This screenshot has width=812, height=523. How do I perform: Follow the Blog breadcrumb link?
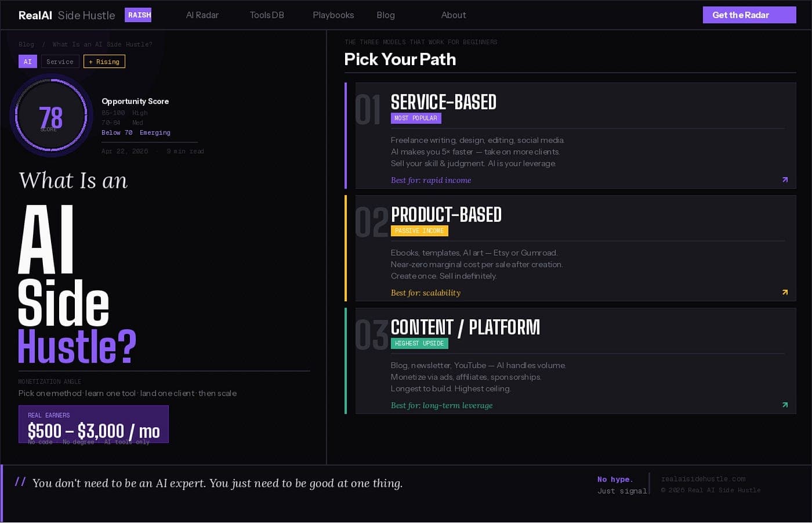(x=26, y=44)
